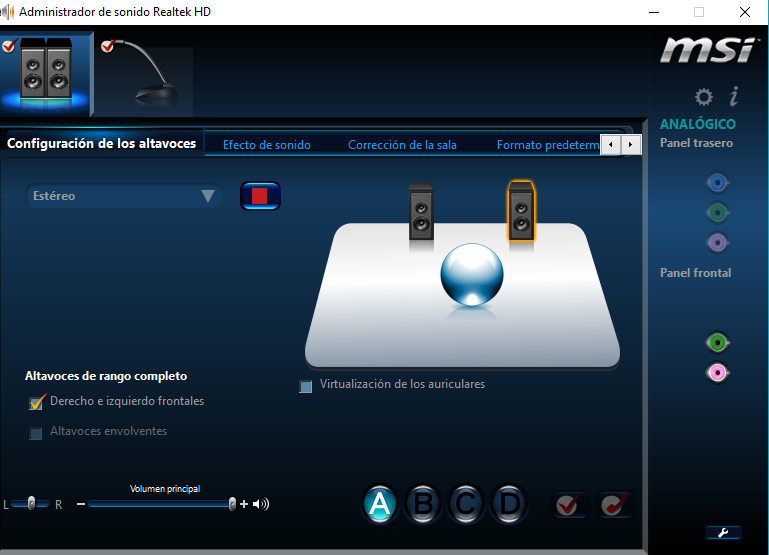Click the first red checkmark default device button
The image size is (769, 555).
569,505
